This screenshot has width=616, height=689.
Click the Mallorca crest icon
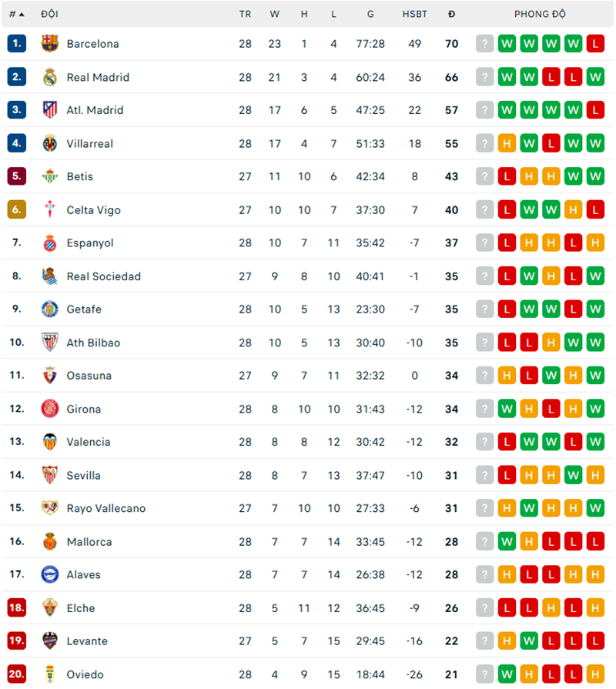pyautogui.click(x=50, y=542)
